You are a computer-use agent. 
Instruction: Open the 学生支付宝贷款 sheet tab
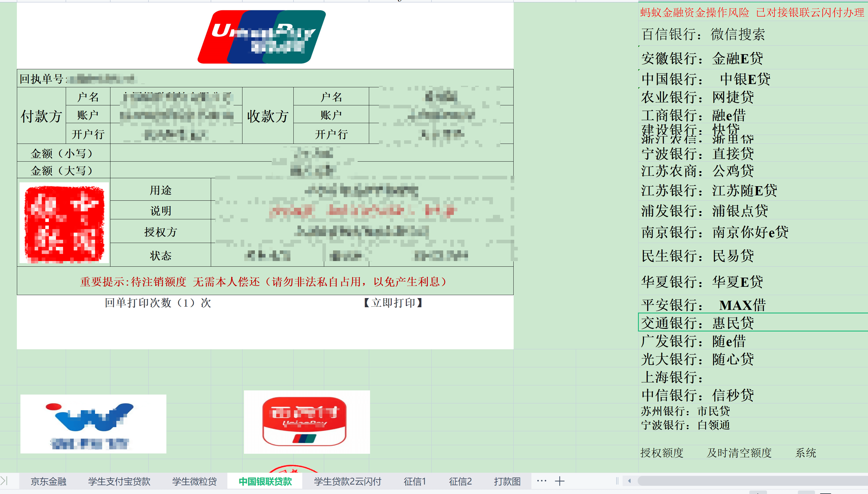click(x=119, y=482)
